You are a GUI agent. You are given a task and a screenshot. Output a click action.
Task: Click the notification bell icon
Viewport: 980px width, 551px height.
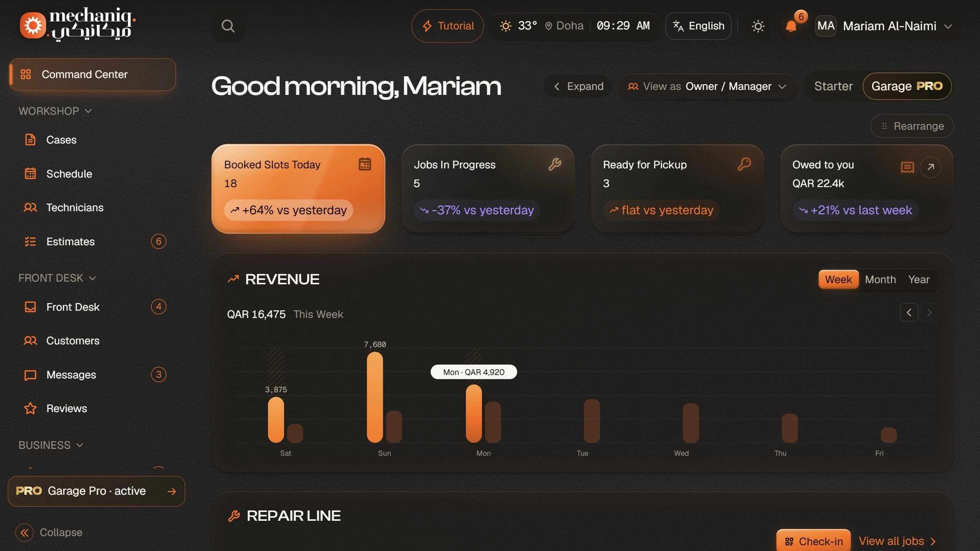point(791,26)
